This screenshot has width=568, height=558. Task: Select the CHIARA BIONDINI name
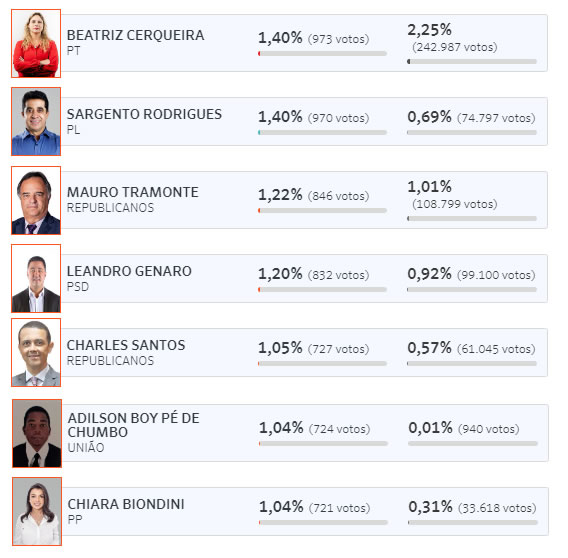pyautogui.click(x=126, y=505)
